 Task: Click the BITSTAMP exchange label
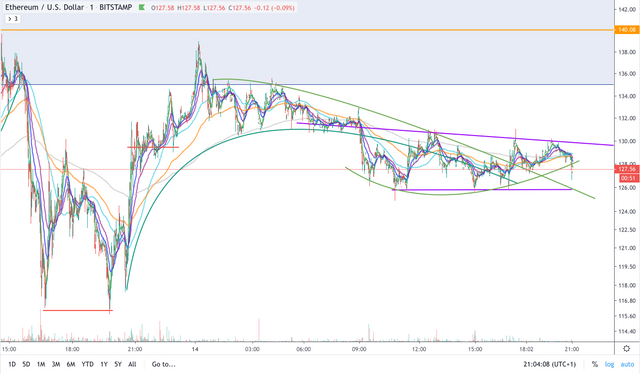pyautogui.click(x=116, y=7)
